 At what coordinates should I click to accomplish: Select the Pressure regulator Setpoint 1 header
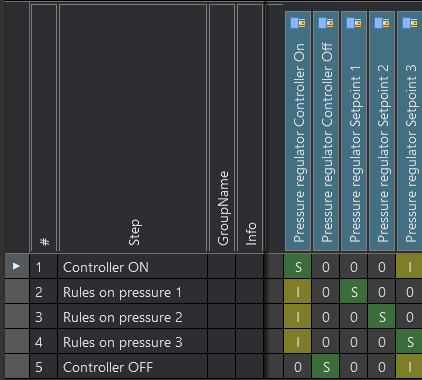354,131
